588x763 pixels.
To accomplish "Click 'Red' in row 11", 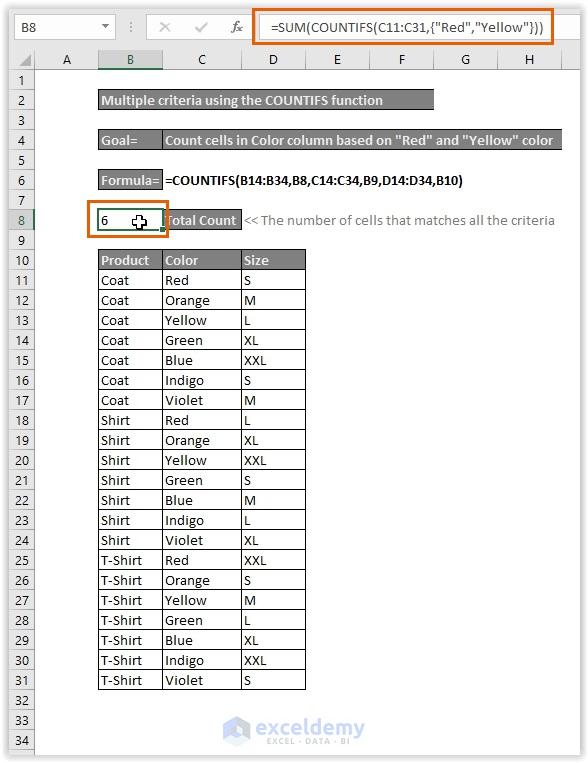I will [202, 280].
